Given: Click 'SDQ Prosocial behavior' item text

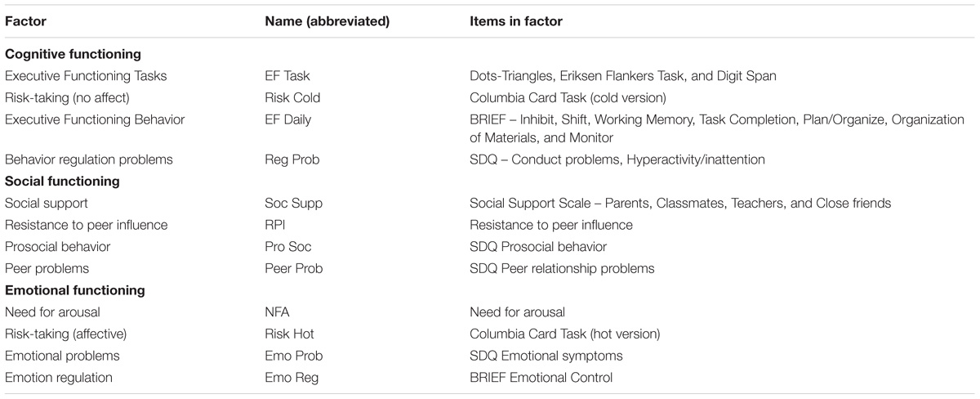Looking at the screenshot, I should pos(538,247).
